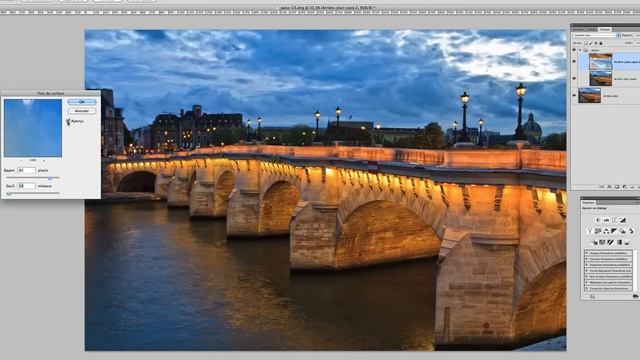The width and height of the screenshot is (640, 360).
Task: Confirm Flou de surface with OK
Action: (82, 102)
